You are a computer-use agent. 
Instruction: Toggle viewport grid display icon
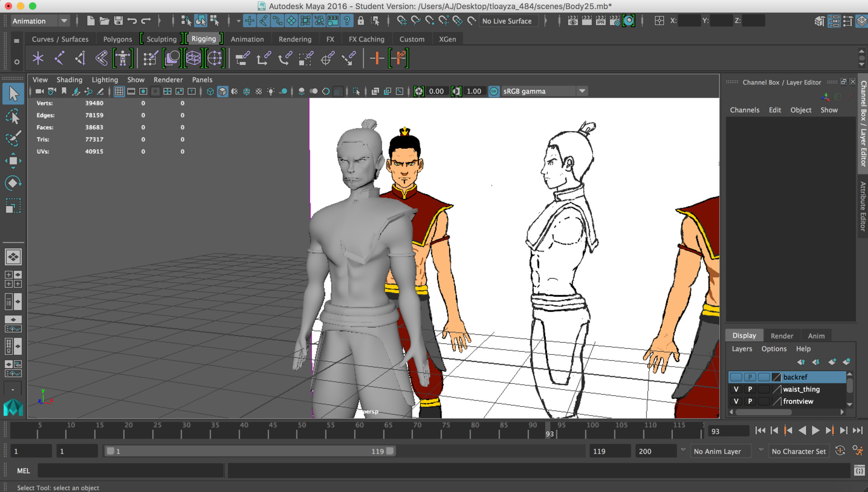point(119,91)
